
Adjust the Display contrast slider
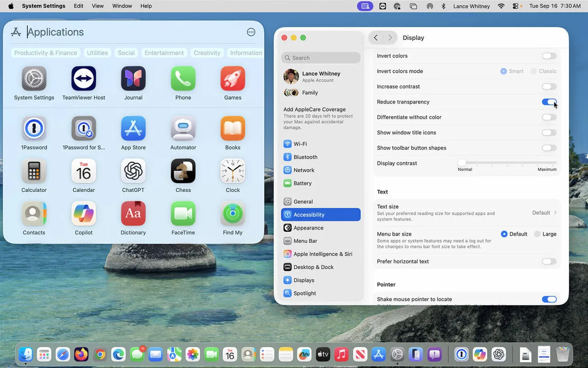[462, 162]
